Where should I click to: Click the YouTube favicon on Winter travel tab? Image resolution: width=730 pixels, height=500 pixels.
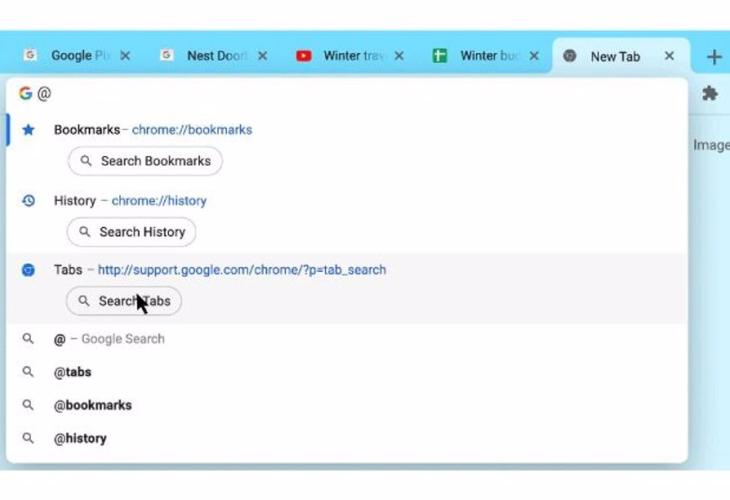304,56
